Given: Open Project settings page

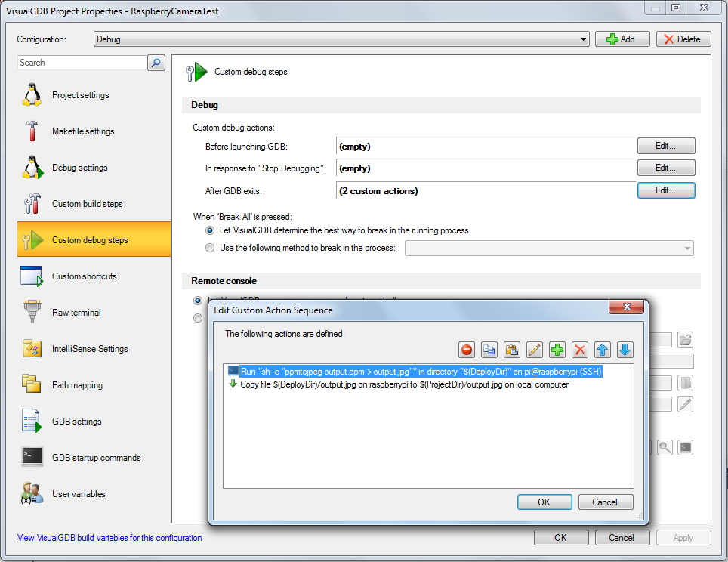Looking at the screenshot, I should (x=94, y=95).
